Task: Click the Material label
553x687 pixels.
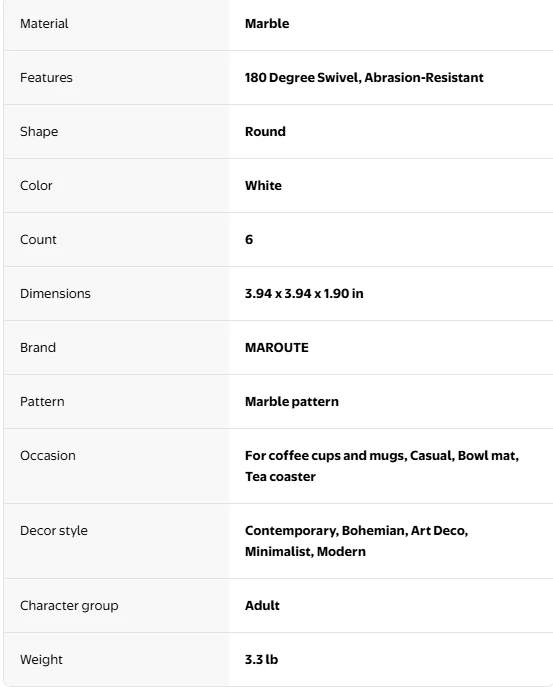Action: (44, 24)
